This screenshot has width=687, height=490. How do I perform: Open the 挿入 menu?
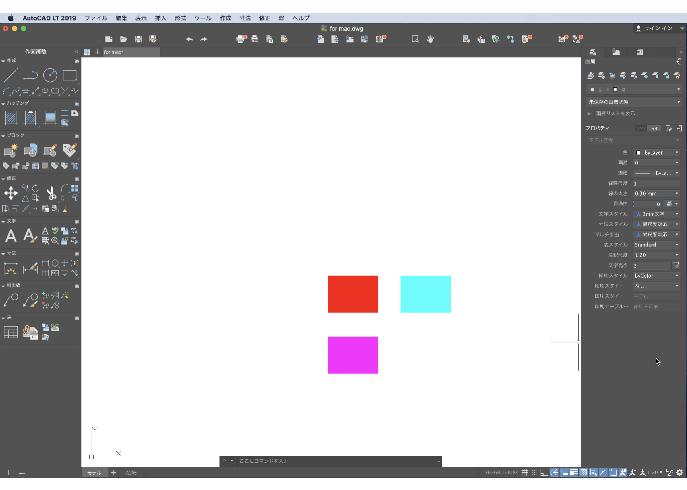160,18
